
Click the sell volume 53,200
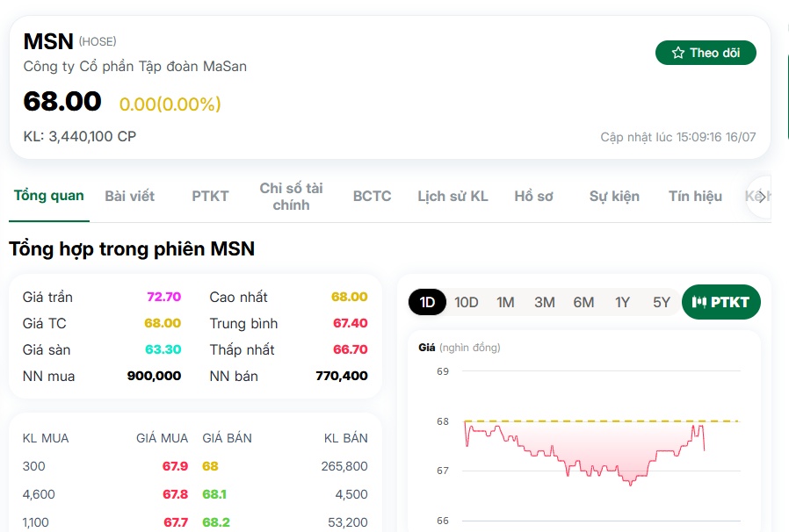click(348, 522)
